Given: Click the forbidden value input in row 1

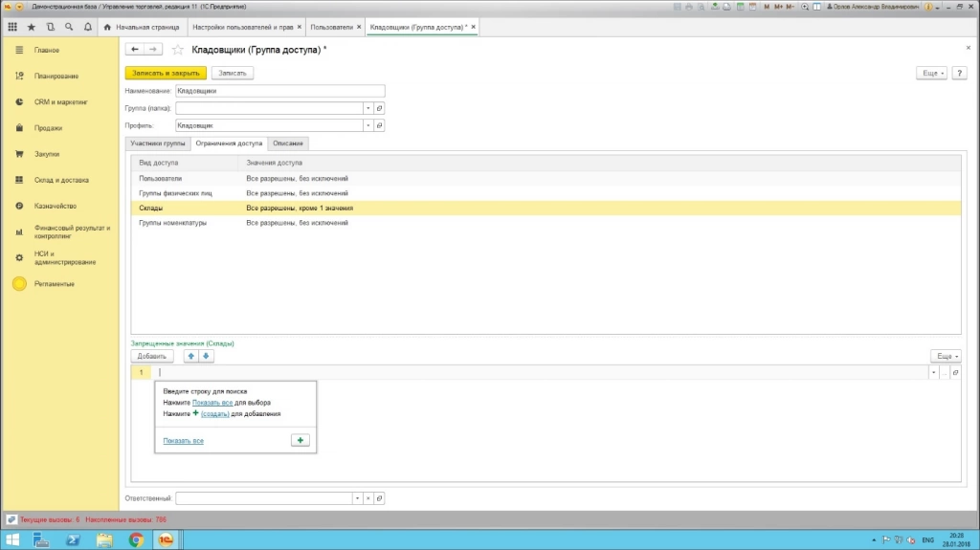Looking at the screenshot, I should (542, 372).
